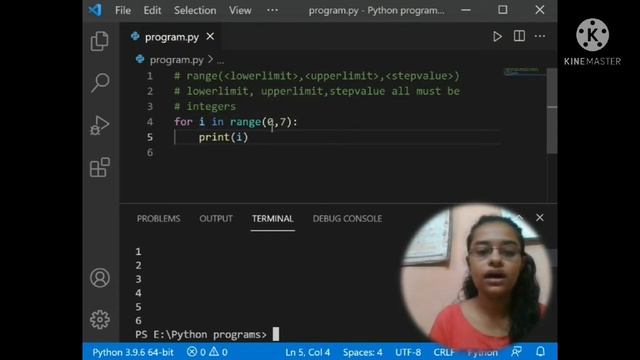Open editor More Actions ellipsis
Screen dimensions: 640x360
(540, 36)
